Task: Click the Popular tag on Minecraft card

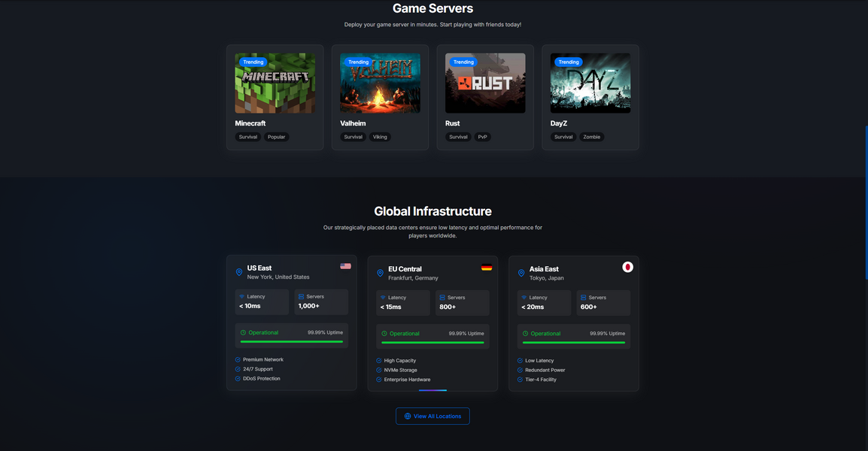Action: click(x=277, y=137)
